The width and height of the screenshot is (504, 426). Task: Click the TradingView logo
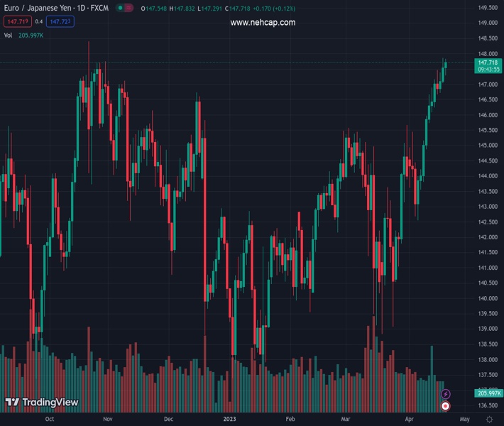click(42, 403)
